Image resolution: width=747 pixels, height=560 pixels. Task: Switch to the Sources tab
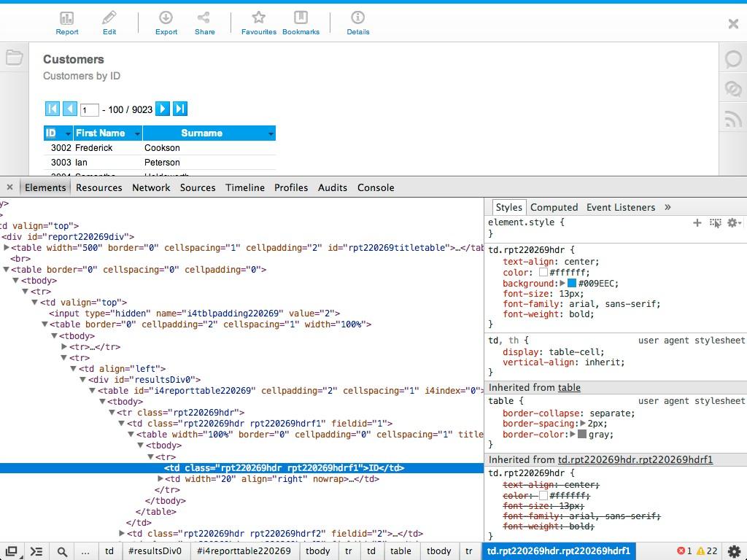198,187
